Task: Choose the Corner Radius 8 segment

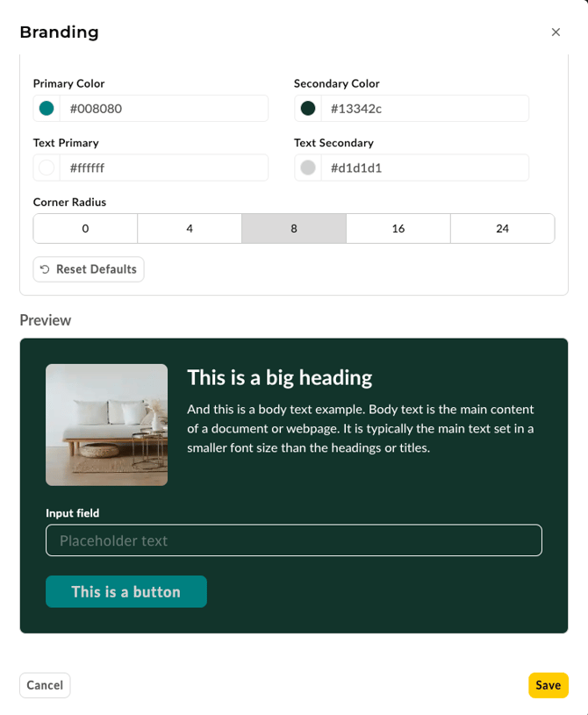Action: 294,228
